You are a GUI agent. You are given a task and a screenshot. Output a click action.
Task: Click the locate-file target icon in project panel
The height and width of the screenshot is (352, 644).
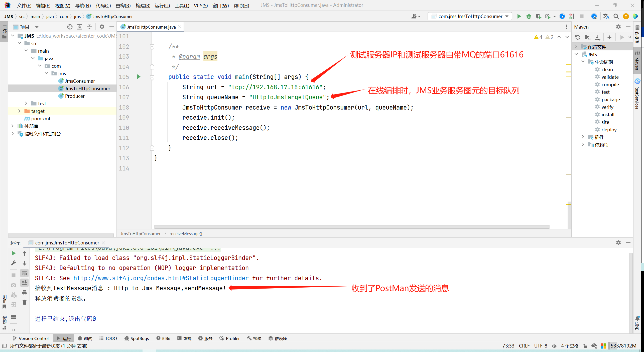(x=70, y=27)
